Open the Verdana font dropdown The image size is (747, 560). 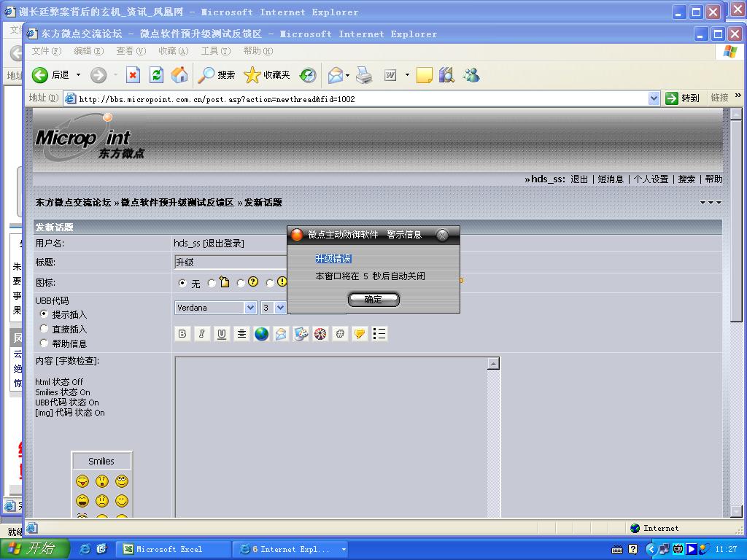(x=251, y=308)
